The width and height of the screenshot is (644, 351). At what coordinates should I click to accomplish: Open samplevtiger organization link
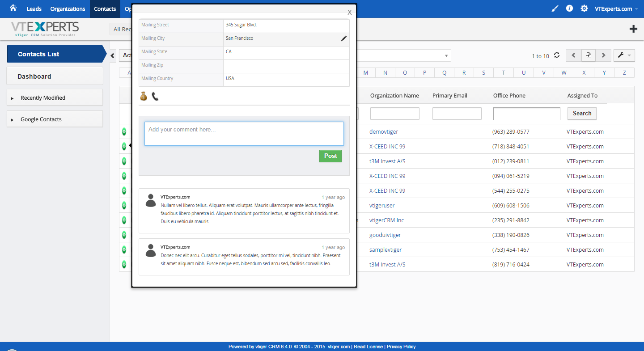click(x=386, y=250)
